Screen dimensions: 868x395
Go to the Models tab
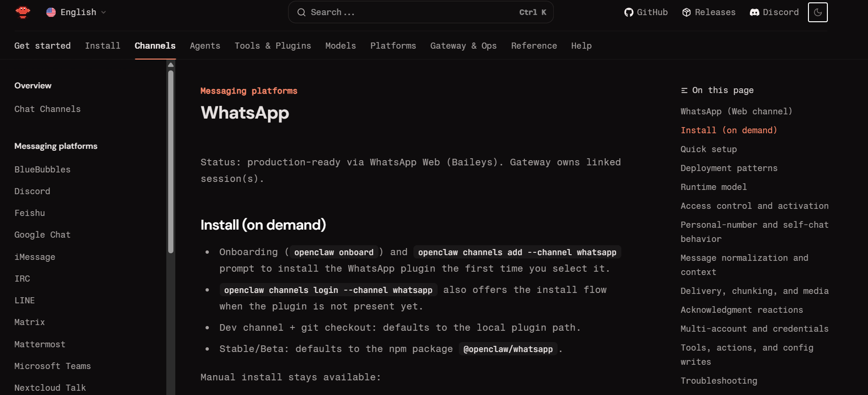point(341,46)
